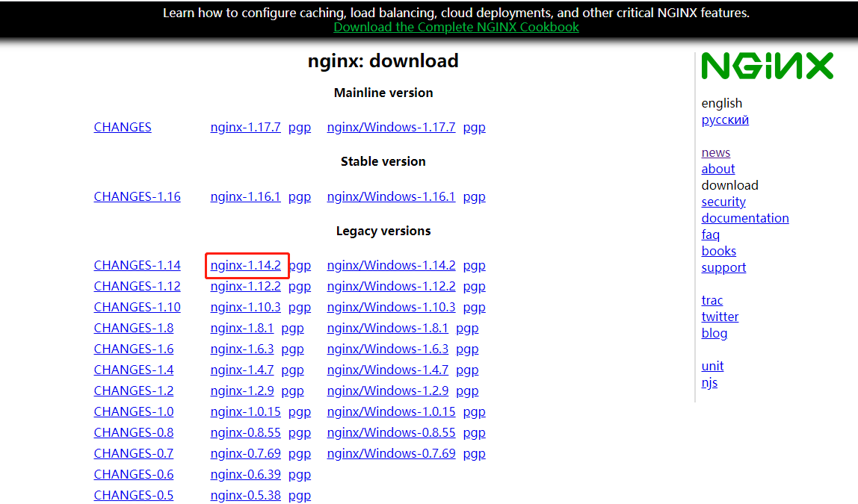
Task: Download nginx-0.8.55 source
Action: click(245, 432)
